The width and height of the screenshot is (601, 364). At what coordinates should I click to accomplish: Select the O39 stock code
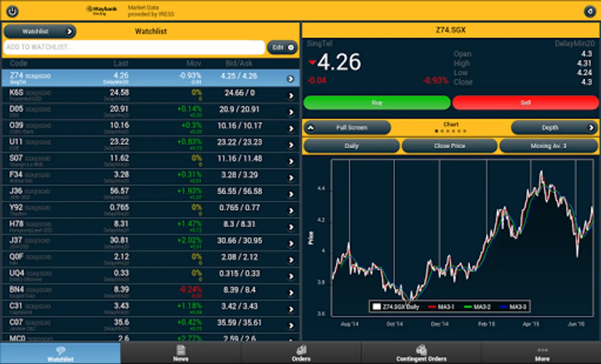16,125
